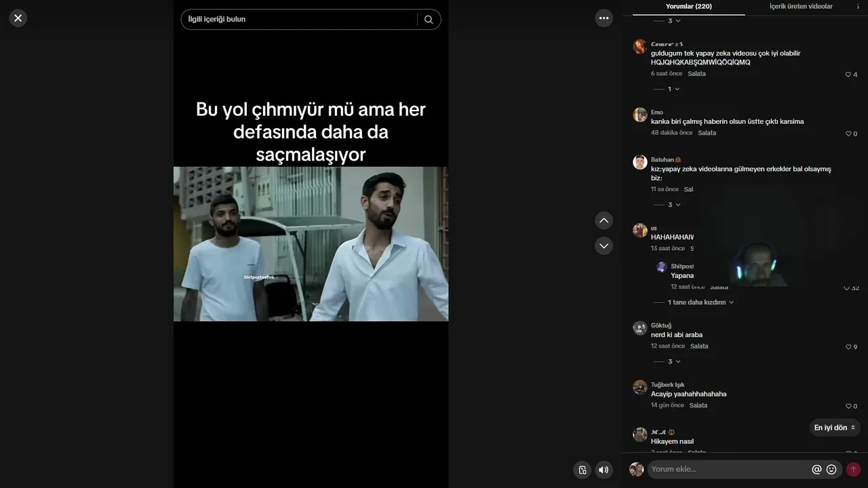Click the "En iyi dön" button

835,428
